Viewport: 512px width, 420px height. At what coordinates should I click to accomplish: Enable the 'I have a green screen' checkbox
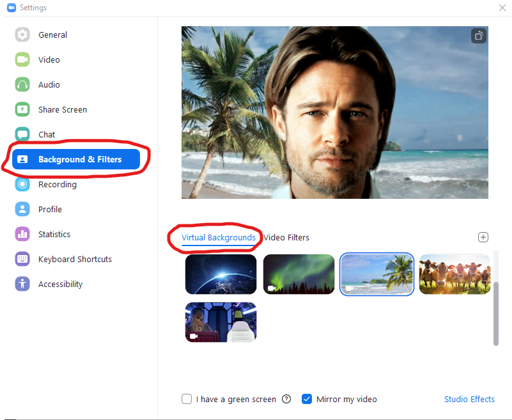coord(187,399)
